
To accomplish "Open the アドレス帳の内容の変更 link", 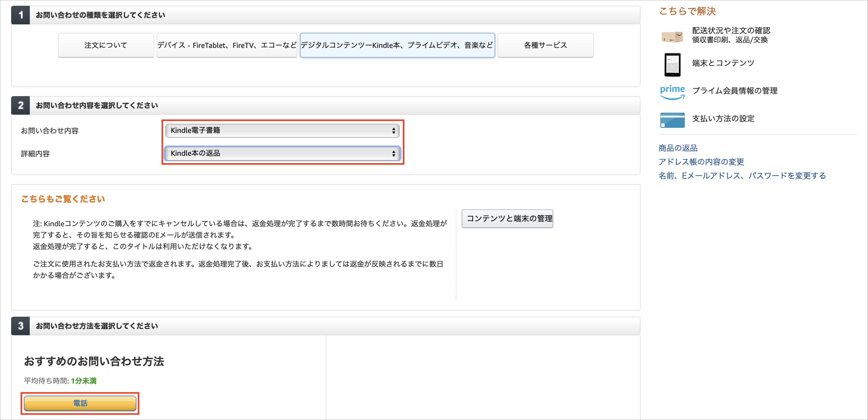I will point(701,162).
